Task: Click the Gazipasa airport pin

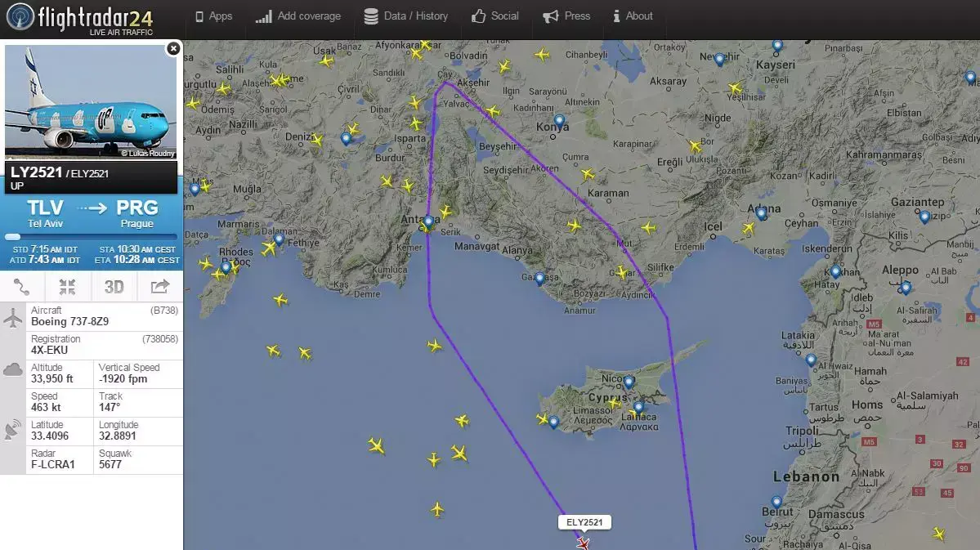Action: [540, 279]
